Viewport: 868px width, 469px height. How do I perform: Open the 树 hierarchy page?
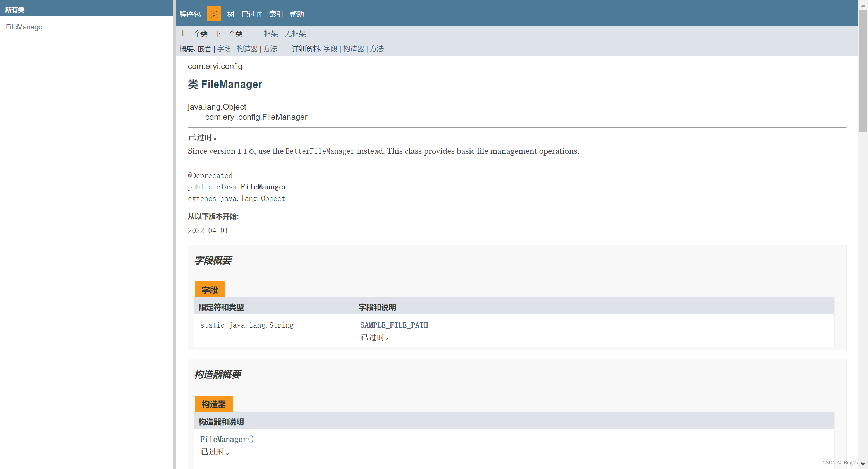tap(231, 14)
